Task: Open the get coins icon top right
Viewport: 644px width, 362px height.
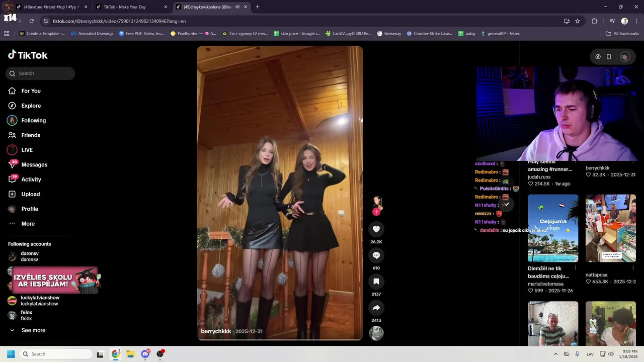Action: pyautogui.click(x=598, y=57)
